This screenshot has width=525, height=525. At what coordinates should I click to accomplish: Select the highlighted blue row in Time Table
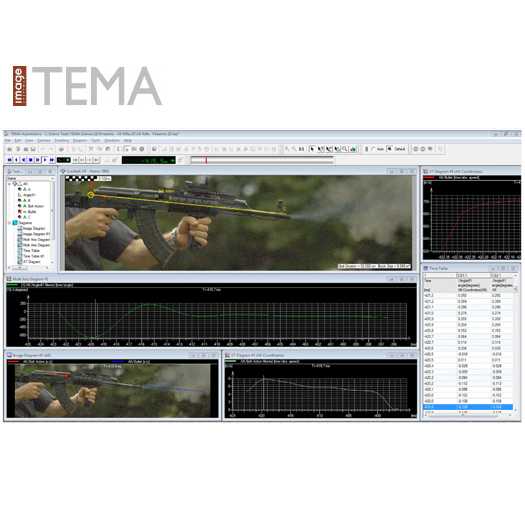[x=468, y=407]
